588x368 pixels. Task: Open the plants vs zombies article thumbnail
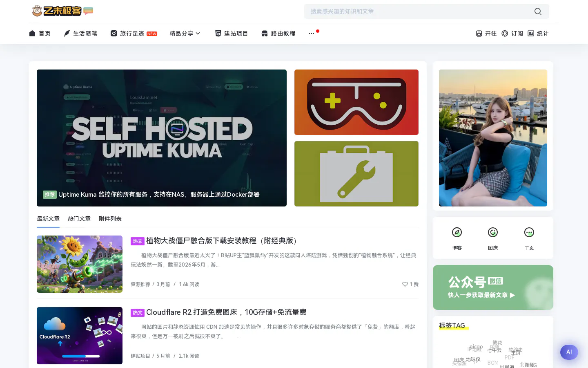[80, 264]
